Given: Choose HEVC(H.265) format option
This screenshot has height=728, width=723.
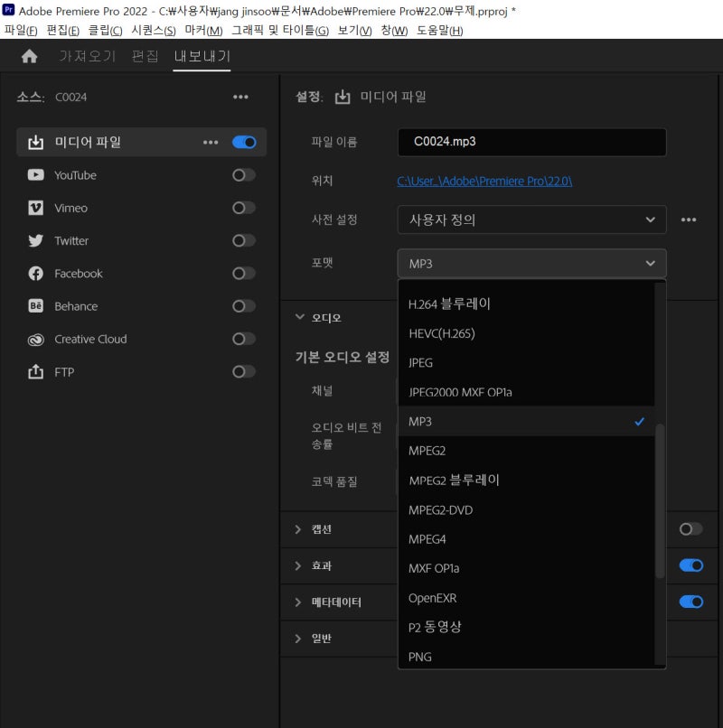Looking at the screenshot, I should [527, 333].
